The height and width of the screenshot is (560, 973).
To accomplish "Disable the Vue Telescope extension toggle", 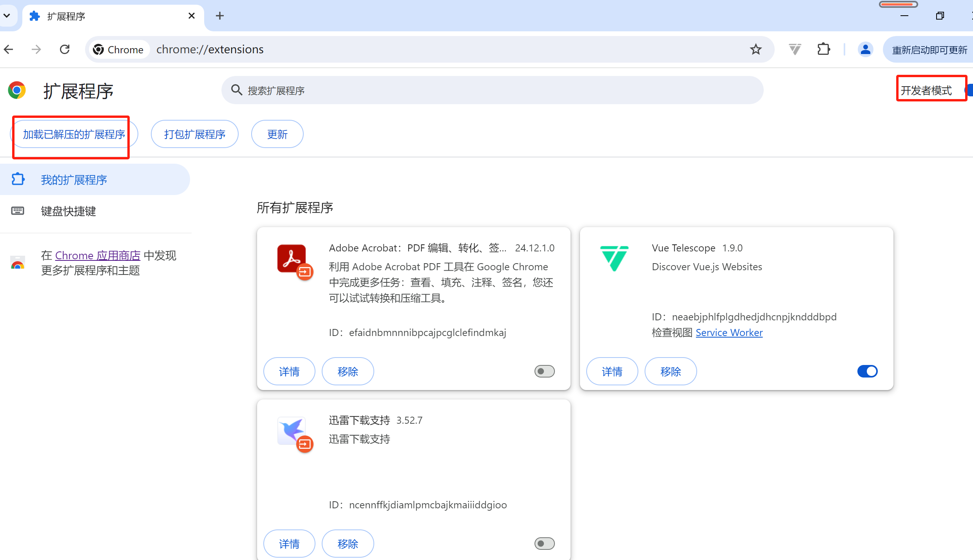I will [x=867, y=371].
